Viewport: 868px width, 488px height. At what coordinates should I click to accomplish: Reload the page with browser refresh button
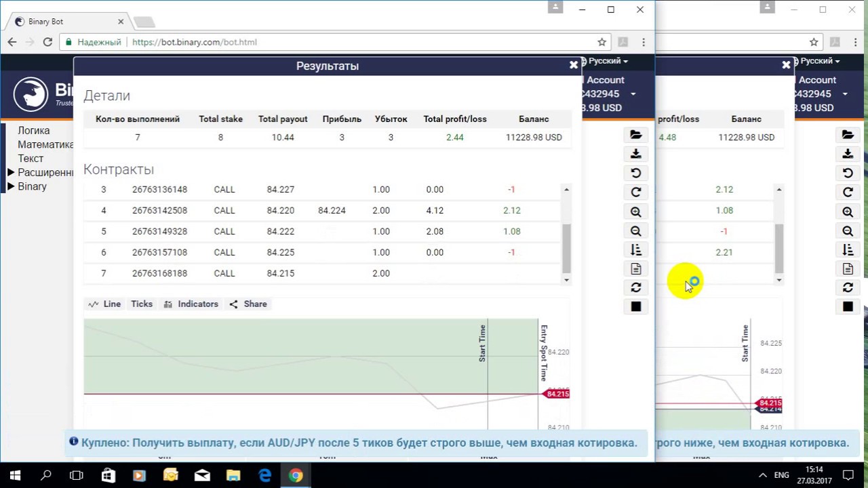click(x=47, y=42)
